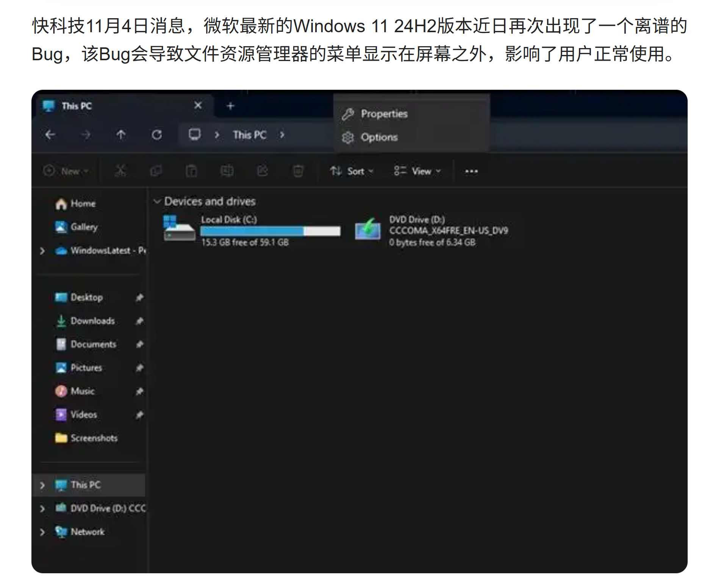Expand WindowsLatest OneDrive tree item
724x588 pixels.
(42, 251)
